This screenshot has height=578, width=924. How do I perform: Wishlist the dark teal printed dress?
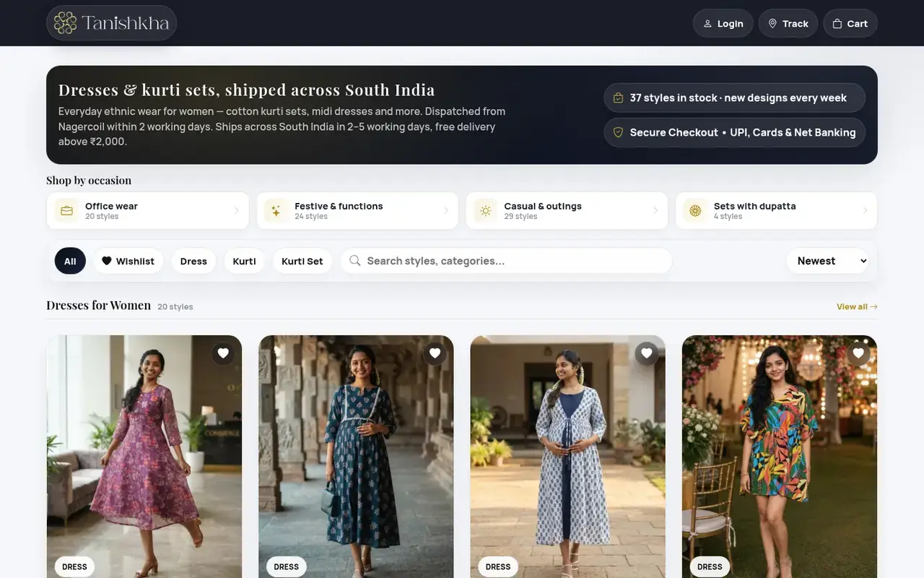[435, 353]
